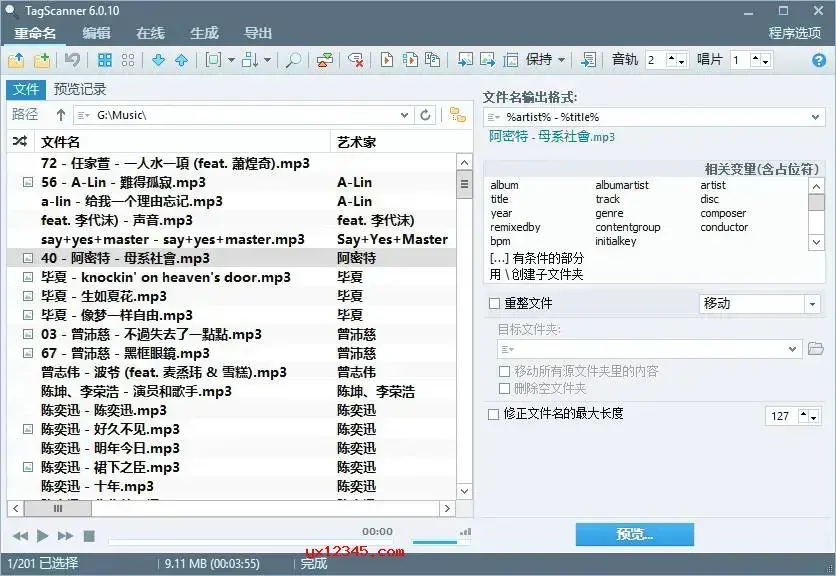Click the undo arrow icon

tap(73, 60)
